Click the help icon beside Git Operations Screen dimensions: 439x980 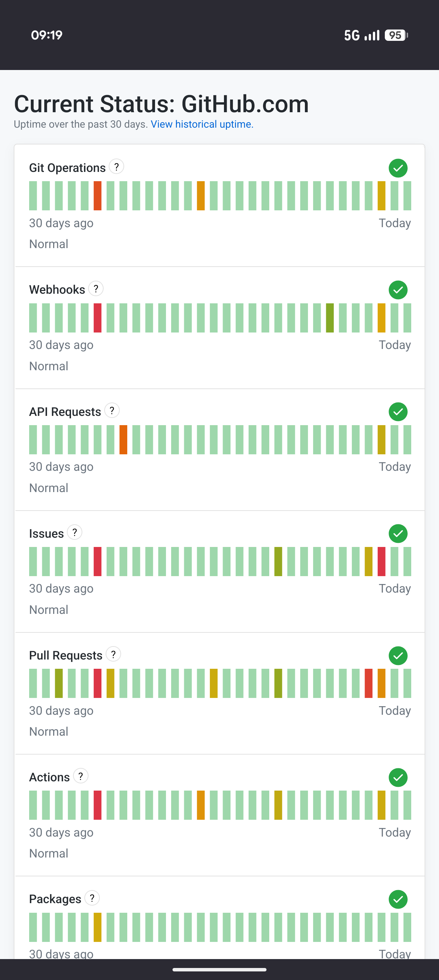pos(116,167)
